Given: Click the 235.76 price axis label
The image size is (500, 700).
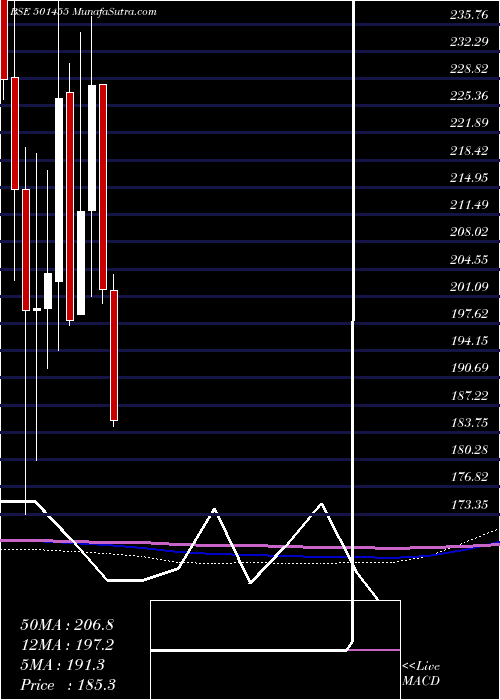Looking at the screenshot, I should pyautogui.click(x=469, y=15).
